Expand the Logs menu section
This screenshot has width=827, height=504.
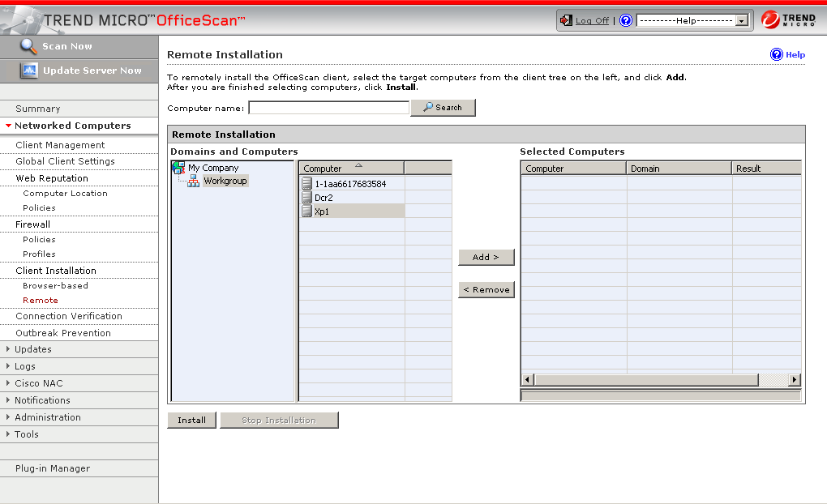(8, 366)
